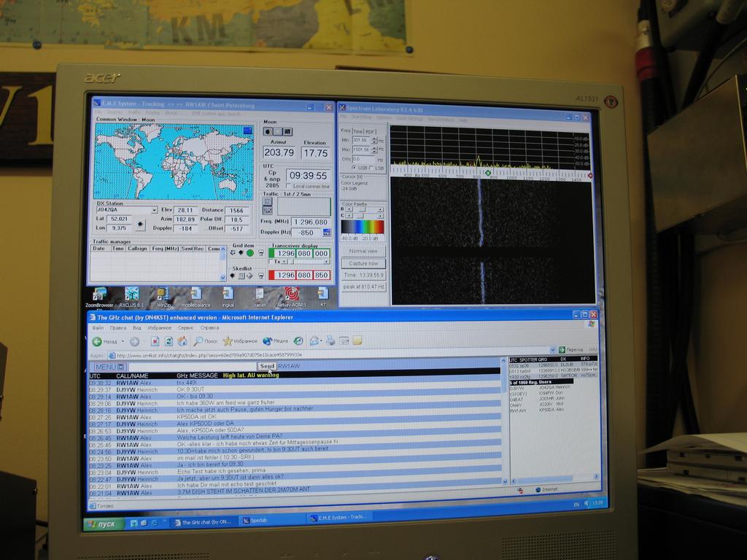This screenshot has height=560, width=747.
Task: Switch to The GHz chat taskbar button
Action: pos(204,522)
